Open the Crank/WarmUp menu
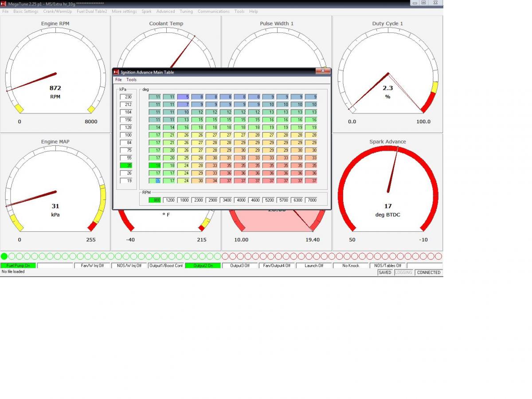532x399 pixels. point(58,12)
